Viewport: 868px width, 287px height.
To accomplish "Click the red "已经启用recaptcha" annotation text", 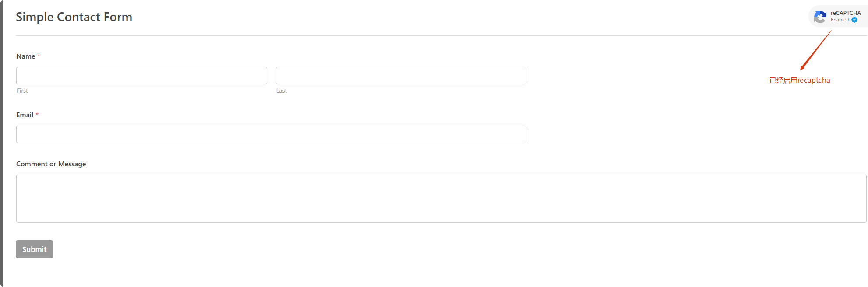I will click(x=800, y=80).
